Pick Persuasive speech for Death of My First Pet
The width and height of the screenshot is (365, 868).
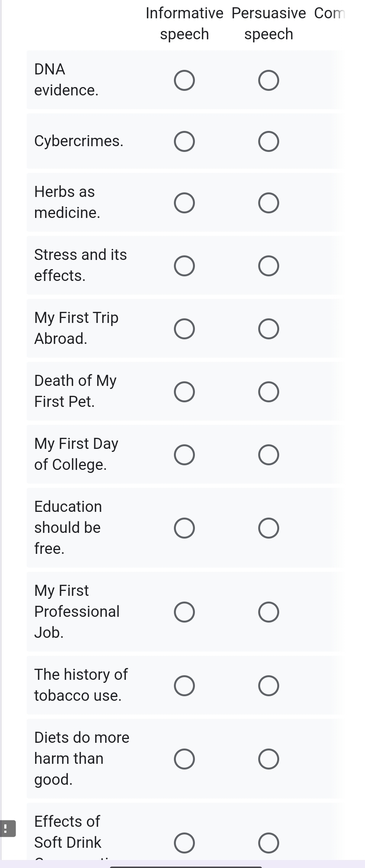click(269, 392)
